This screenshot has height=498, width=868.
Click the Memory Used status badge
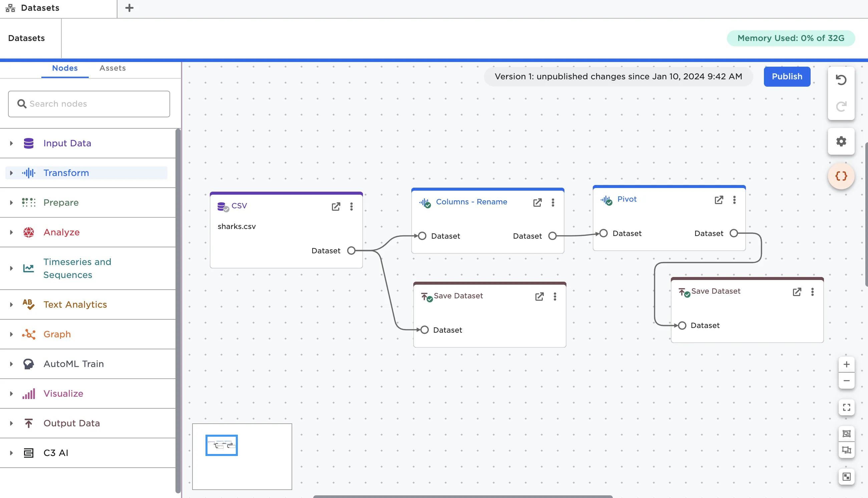coord(791,38)
